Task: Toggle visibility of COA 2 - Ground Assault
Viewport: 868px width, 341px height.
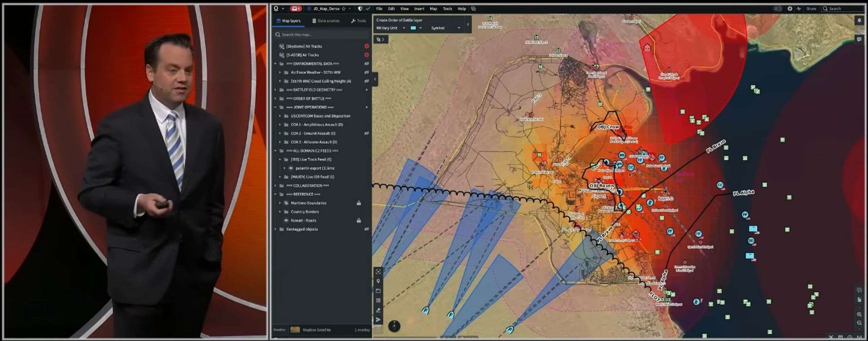Action: pyautogui.click(x=366, y=133)
